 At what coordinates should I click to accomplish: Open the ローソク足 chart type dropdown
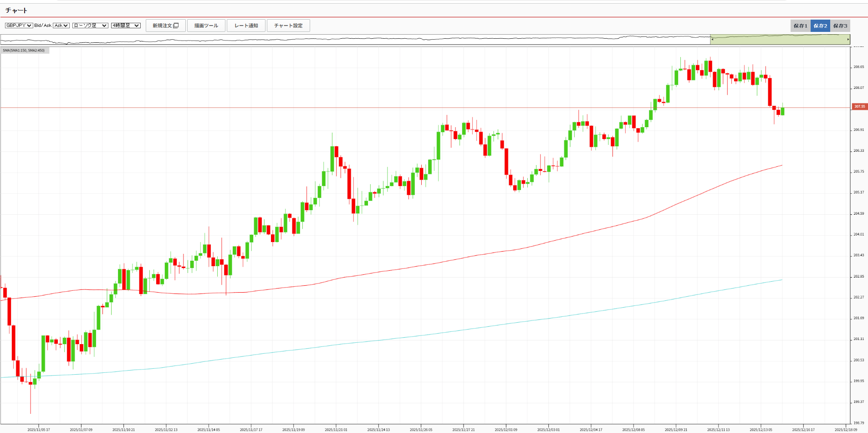click(90, 26)
